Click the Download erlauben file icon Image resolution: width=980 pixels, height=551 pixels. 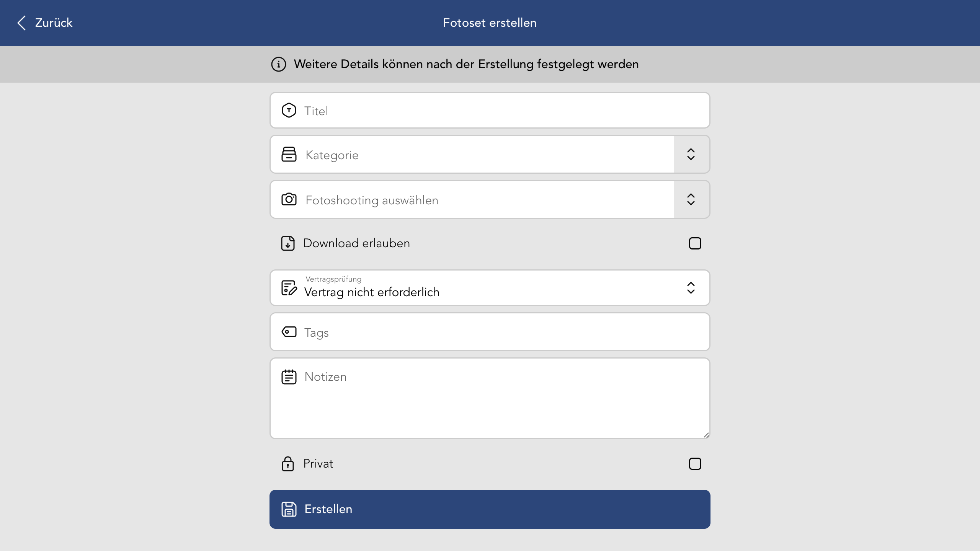click(x=288, y=243)
